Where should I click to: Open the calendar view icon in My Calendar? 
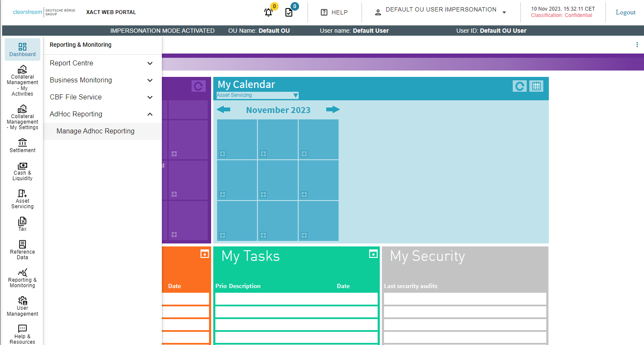536,86
